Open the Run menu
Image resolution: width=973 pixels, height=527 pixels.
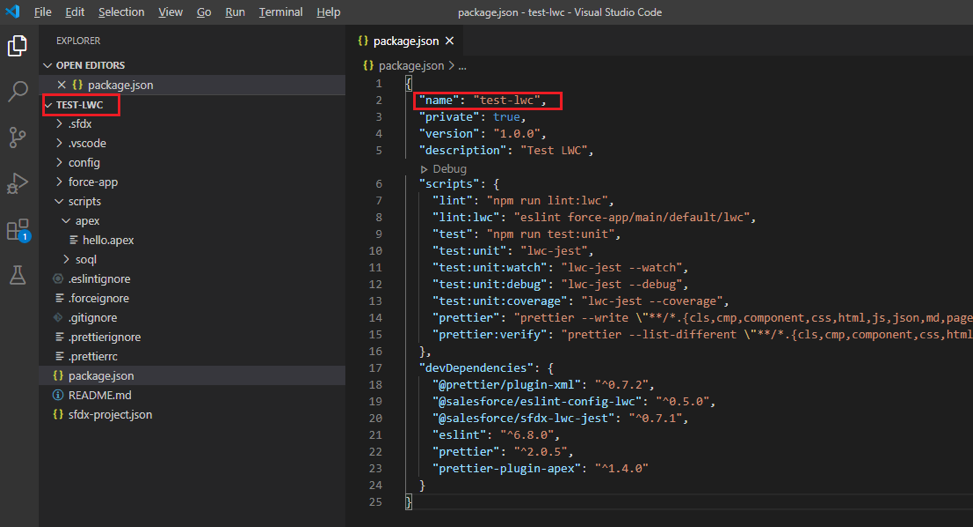point(235,12)
